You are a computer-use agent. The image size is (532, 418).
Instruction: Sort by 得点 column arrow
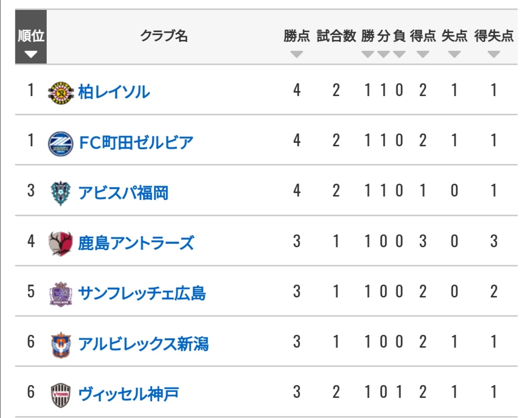pyautogui.click(x=423, y=54)
